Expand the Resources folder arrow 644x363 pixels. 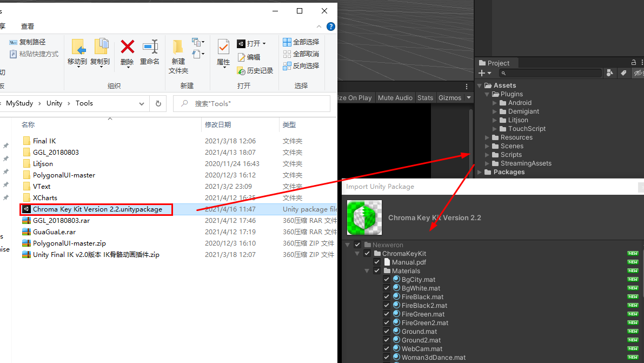[487, 137]
